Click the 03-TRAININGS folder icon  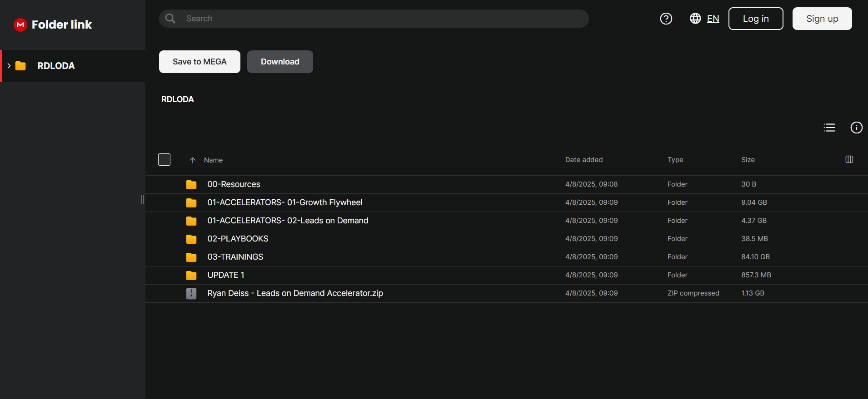tap(191, 257)
